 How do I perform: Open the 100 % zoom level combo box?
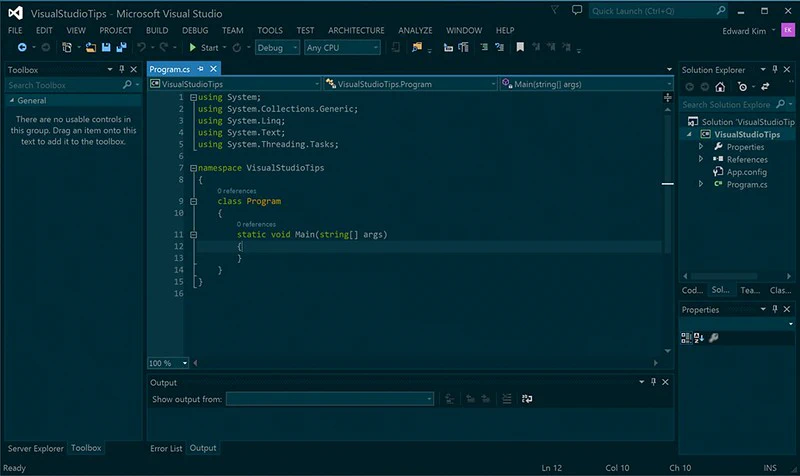tap(168, 363)
